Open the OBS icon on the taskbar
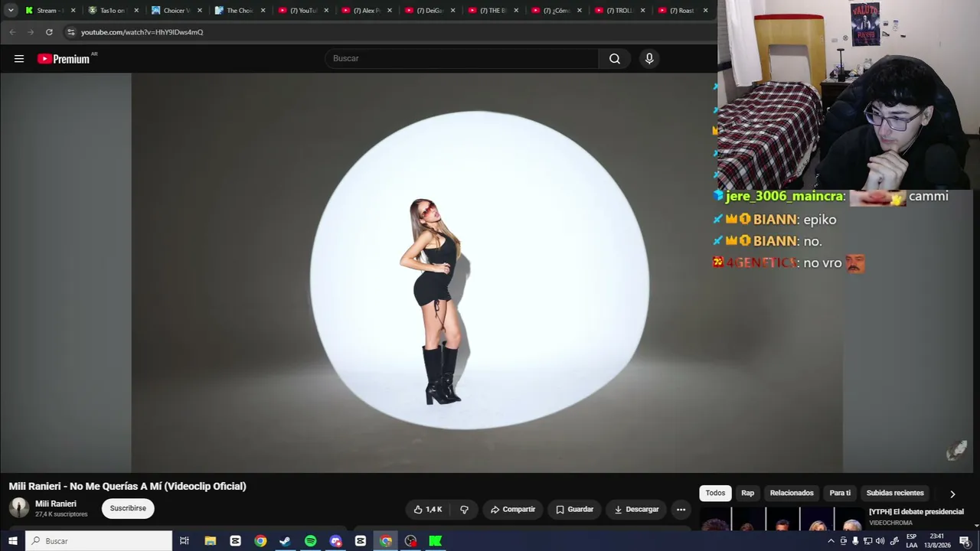 [410, 541]
